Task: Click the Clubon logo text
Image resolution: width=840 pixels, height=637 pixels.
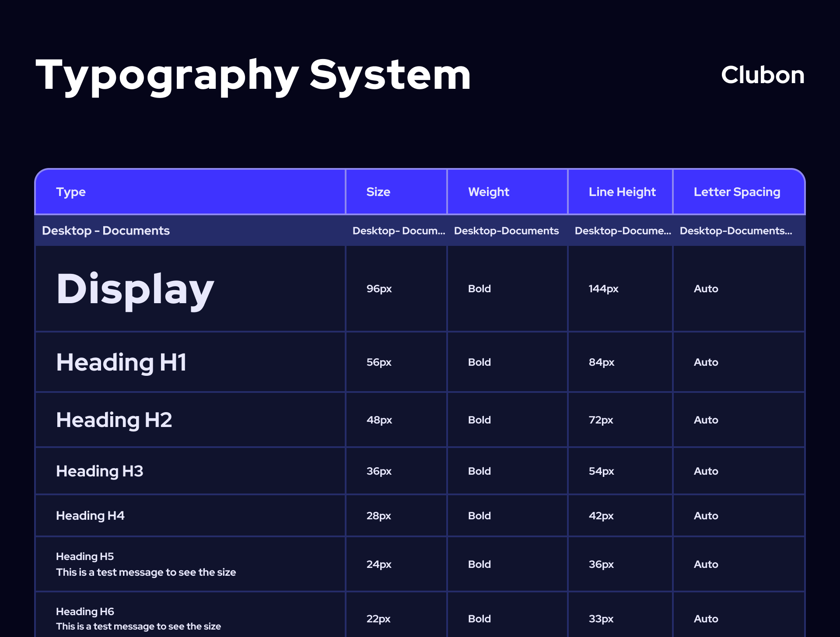Action: pyautogui.click(x=763, y=75)
